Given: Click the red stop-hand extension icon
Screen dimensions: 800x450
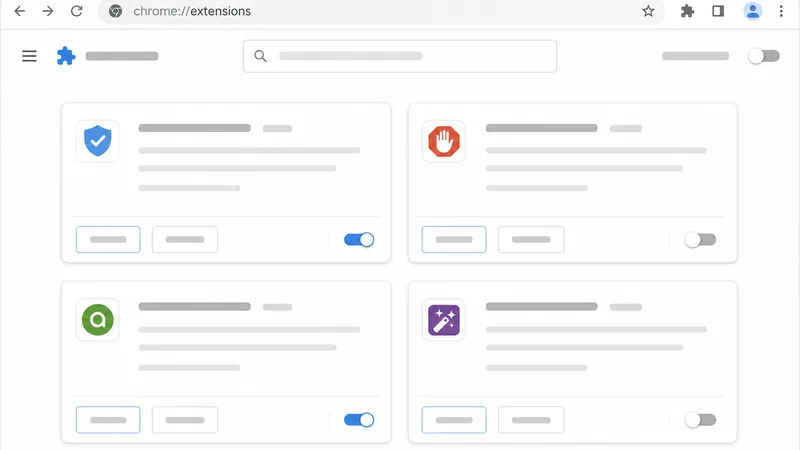Looking at the screenshot, I should 444,141.
